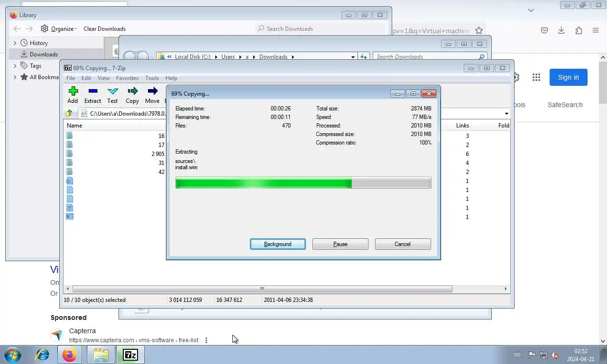Viewport: 607px width, 364px height.
Task: Click three-dot menu beside Capterra result
Action: (206, 340)
